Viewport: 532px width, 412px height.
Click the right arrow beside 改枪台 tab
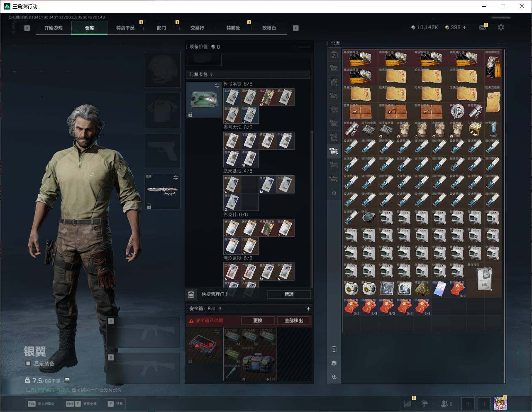(x=295, y=28)
